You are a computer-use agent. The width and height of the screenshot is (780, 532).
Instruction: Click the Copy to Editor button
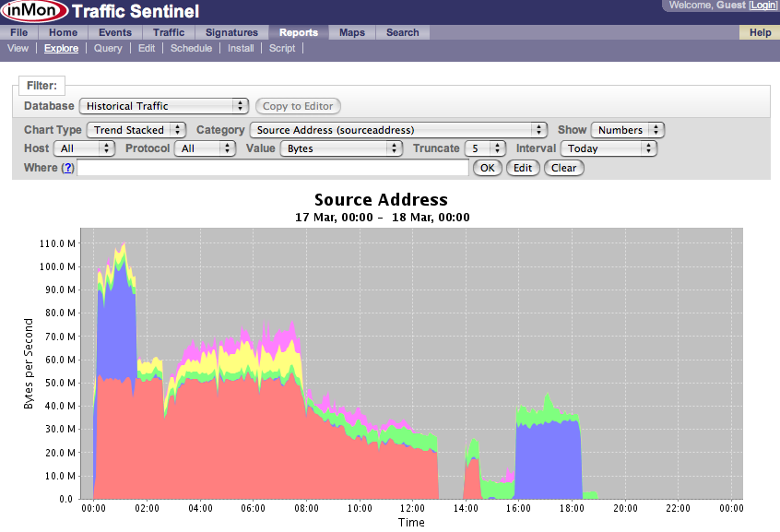tap(298, 105)
